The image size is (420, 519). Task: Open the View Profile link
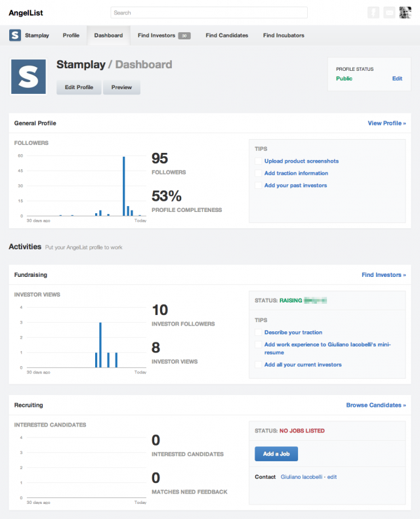[387, 123]
